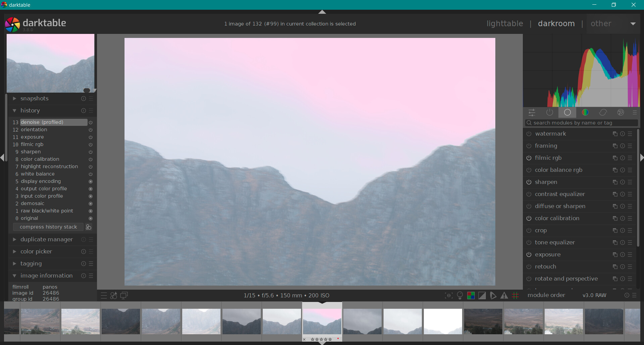Viewport: 644px width, 345px height.
Task: Collapse the image information panel
Action: pos(14,276)
